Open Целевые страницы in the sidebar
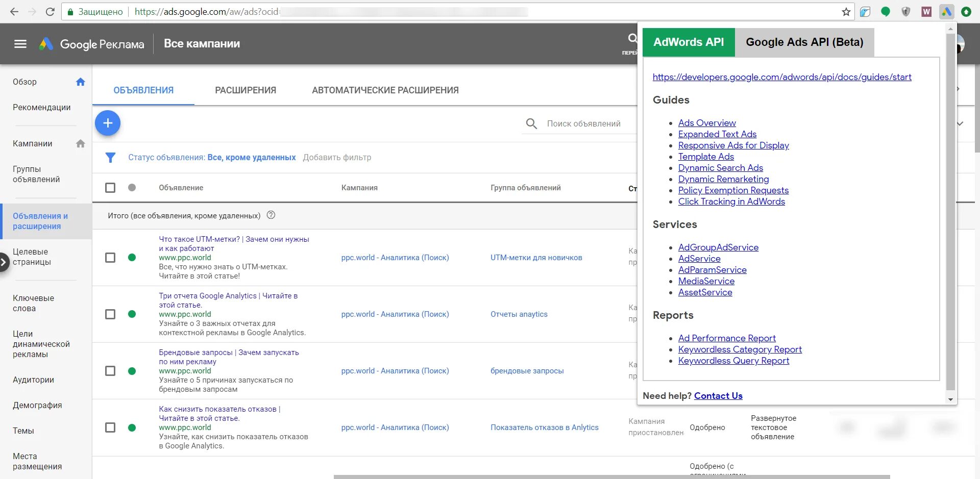The height and width of the screenshot is (479, 980). pyautogui.click(x=32, y=257)
